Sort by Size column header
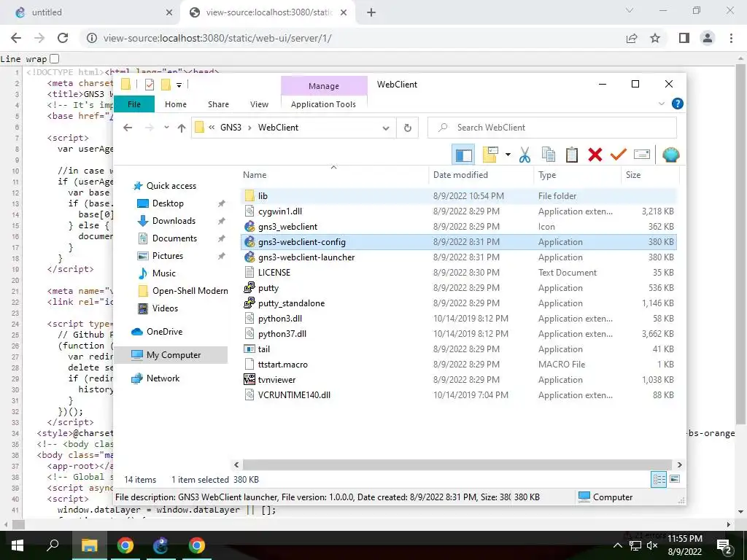This screenshot has height=560, width=747. [650, 175]
